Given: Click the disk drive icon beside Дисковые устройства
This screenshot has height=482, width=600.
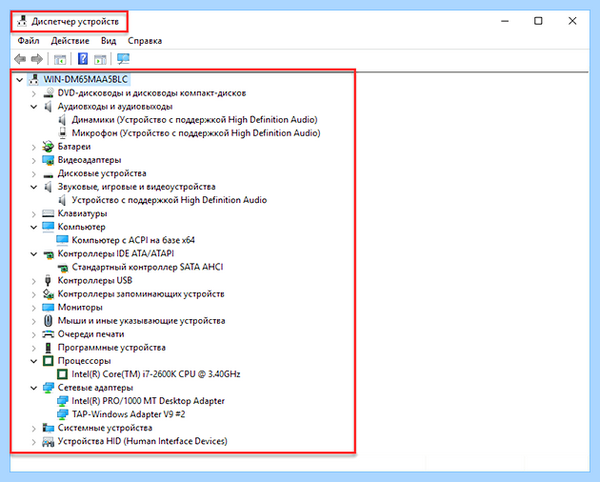Looking at the screenshot, I should (48, 175).
